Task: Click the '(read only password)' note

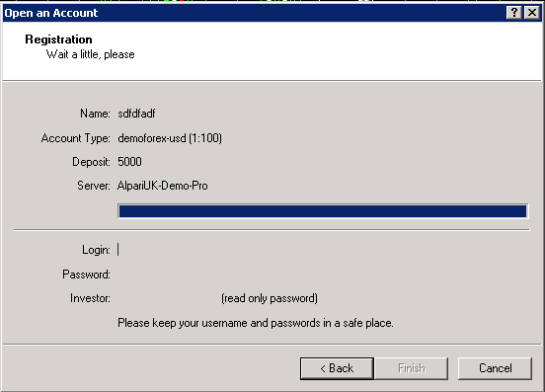Action: (x=270, y=298)
